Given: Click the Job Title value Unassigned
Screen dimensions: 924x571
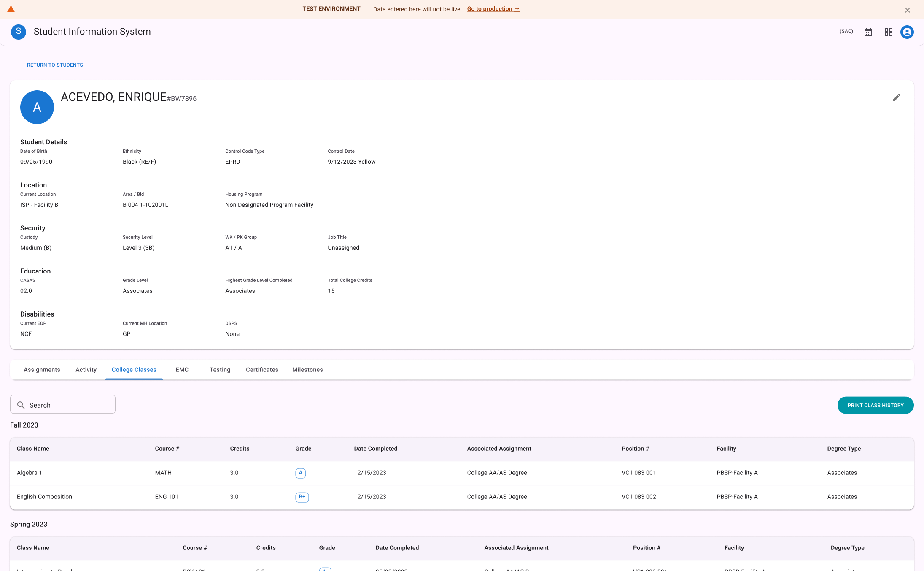Looking at the screenshot, I should (343, 248).
